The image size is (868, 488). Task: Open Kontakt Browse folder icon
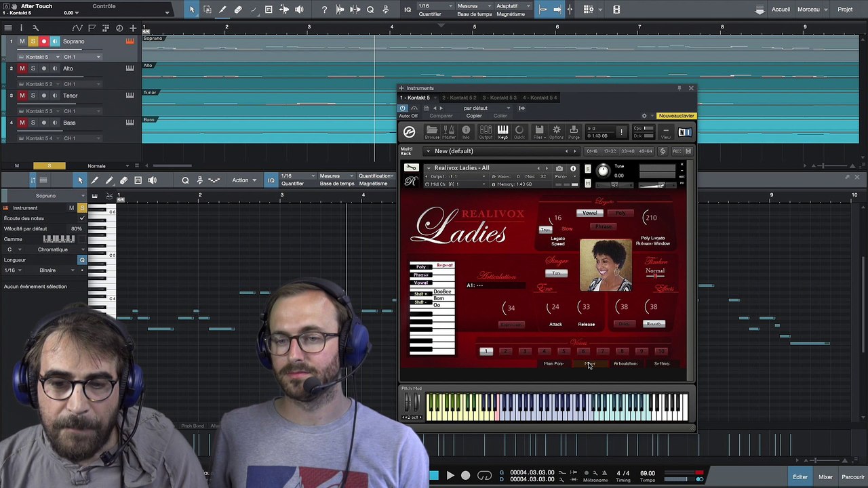point(432,131)
